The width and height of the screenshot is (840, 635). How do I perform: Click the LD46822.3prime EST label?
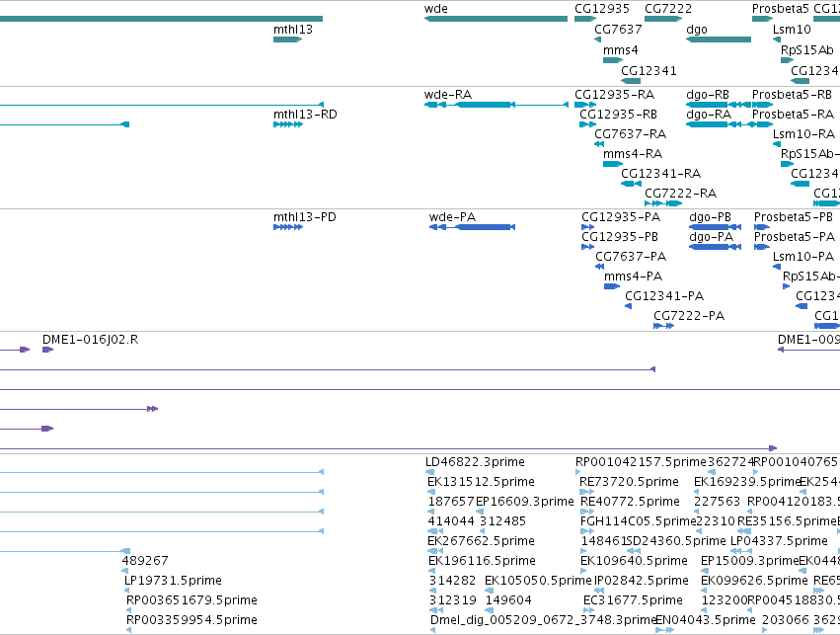(475, 462)
